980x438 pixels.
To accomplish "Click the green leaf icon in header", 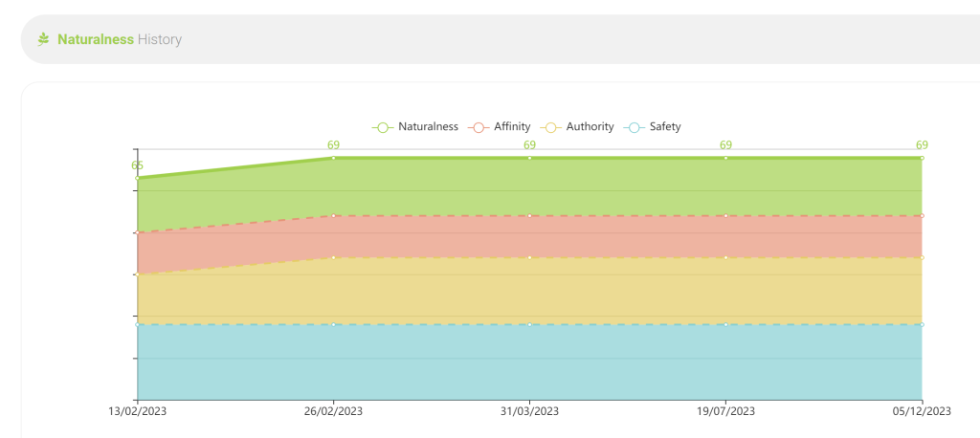I will pyautogui.click(x=43, y=39).
